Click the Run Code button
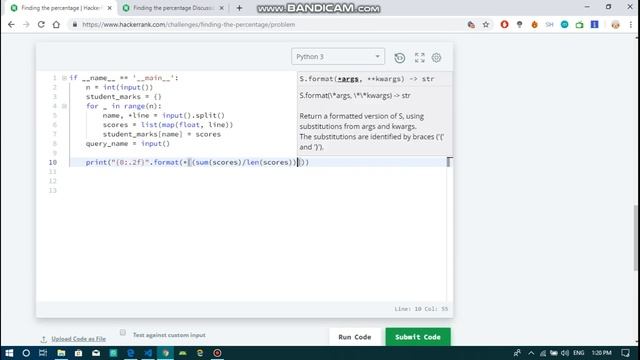The height and width of the screenshot is (360, 640). tap(355, 337)
